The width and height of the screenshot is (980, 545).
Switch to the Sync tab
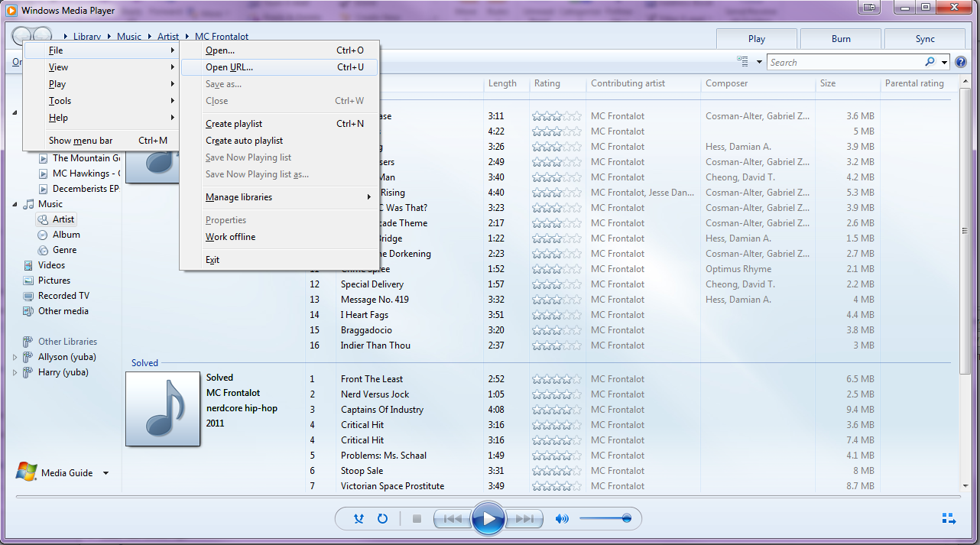click(x=925, y=39)
